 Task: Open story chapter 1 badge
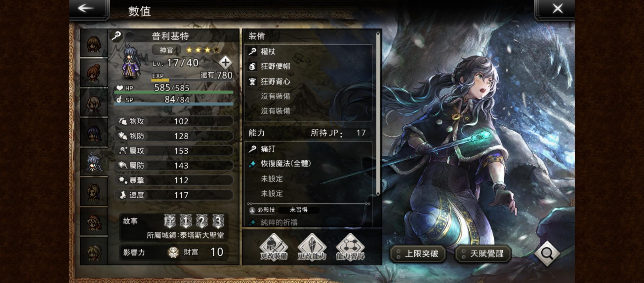pos(186,221)
